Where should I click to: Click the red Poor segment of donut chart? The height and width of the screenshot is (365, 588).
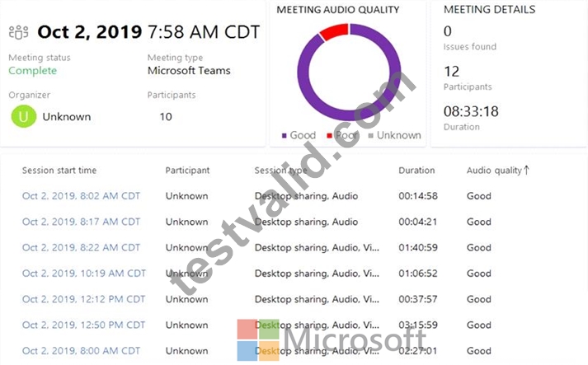coord(333,31)
